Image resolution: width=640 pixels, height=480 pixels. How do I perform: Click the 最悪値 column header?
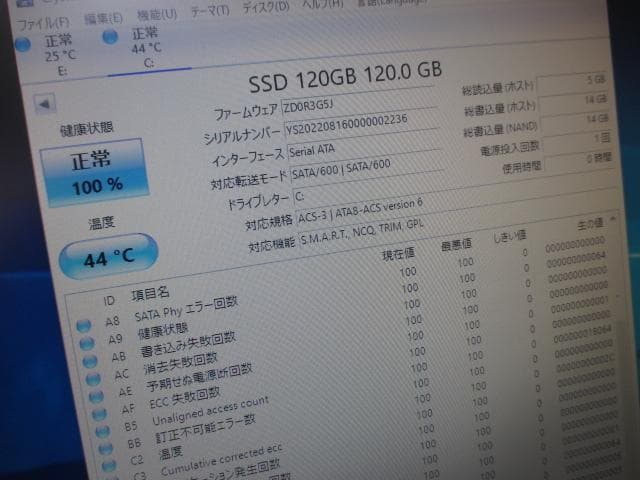[456, 244]
